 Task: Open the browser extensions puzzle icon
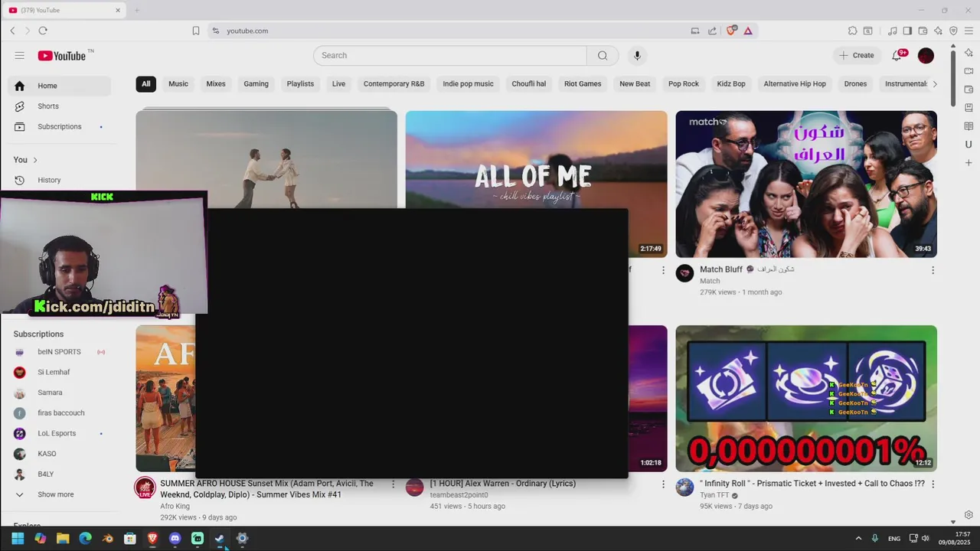852,31
